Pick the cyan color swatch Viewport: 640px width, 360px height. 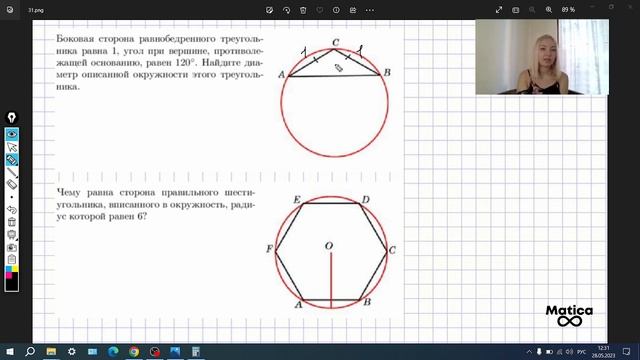pos(9,269)
